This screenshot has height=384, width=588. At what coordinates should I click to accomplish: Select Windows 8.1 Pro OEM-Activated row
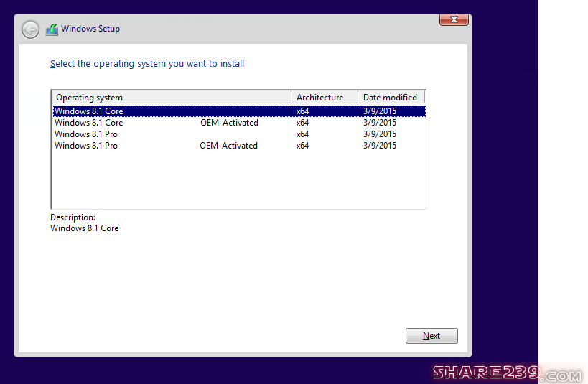pos(239,146)
